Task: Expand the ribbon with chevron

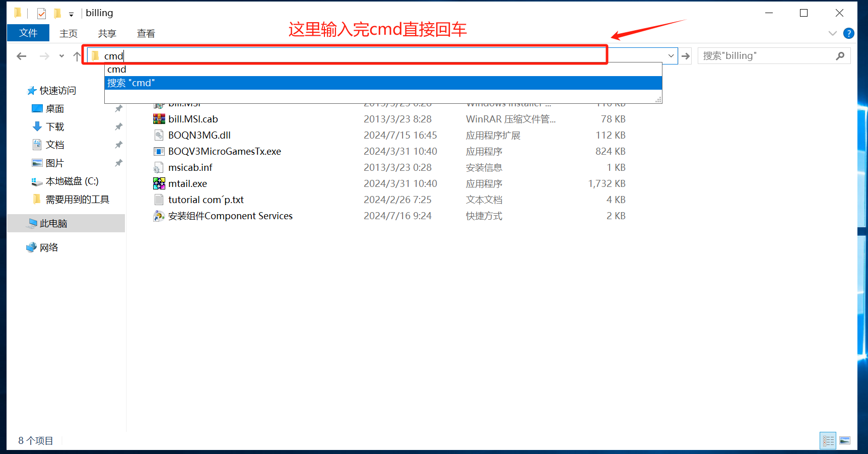Action: (832, 33)
